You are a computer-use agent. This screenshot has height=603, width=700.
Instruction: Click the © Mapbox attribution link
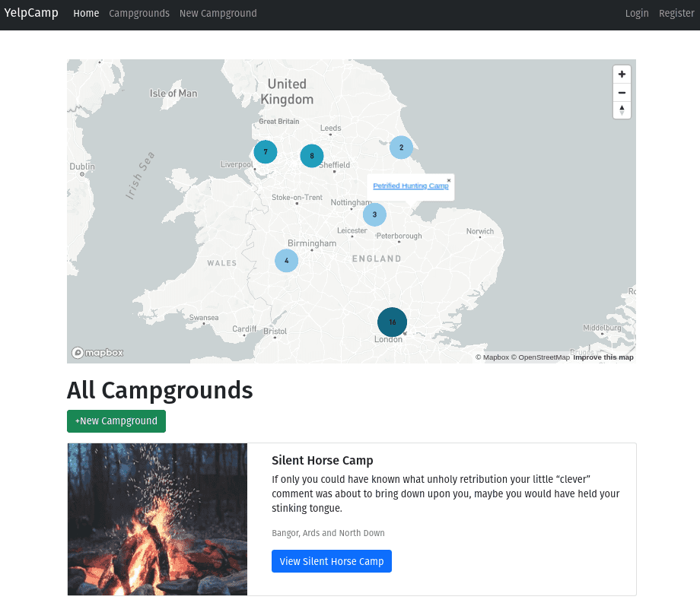tap(492, 357)
